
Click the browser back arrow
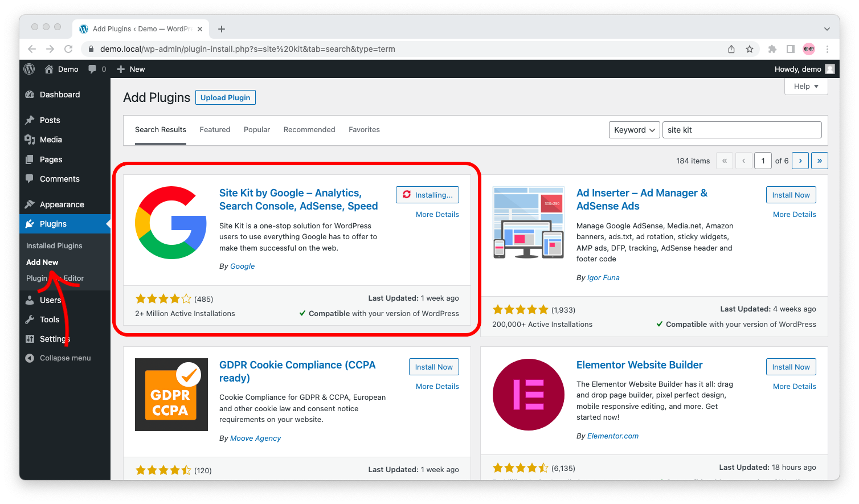(x=32, y=49)
